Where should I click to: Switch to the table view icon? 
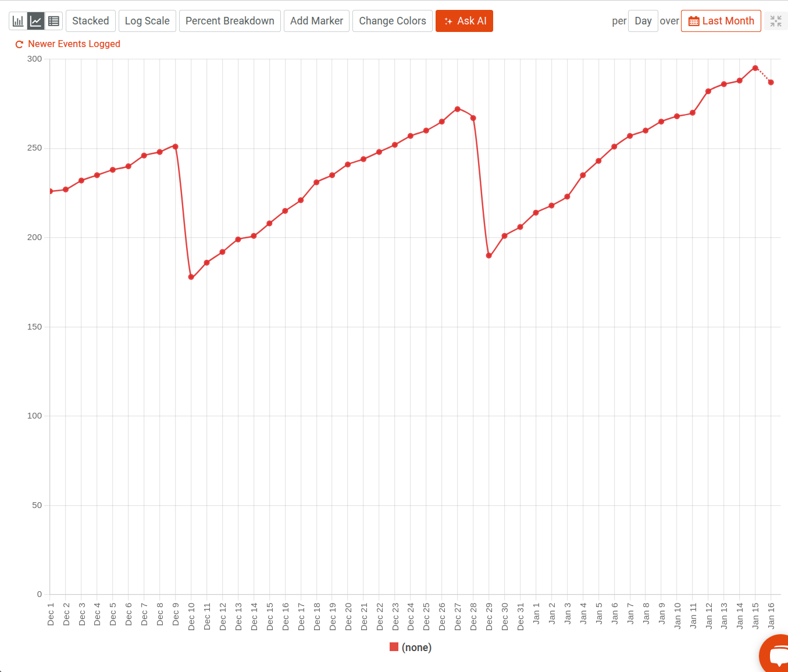(x=54, y=20)
